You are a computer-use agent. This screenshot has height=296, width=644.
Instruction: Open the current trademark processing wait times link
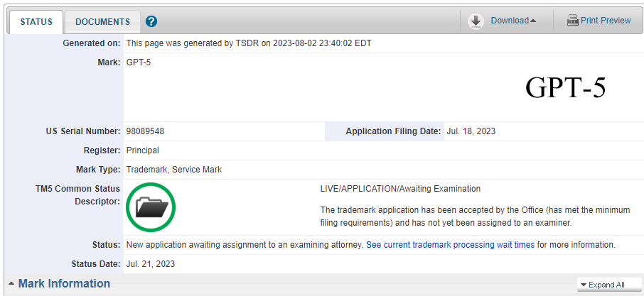[x=450, y=245]
